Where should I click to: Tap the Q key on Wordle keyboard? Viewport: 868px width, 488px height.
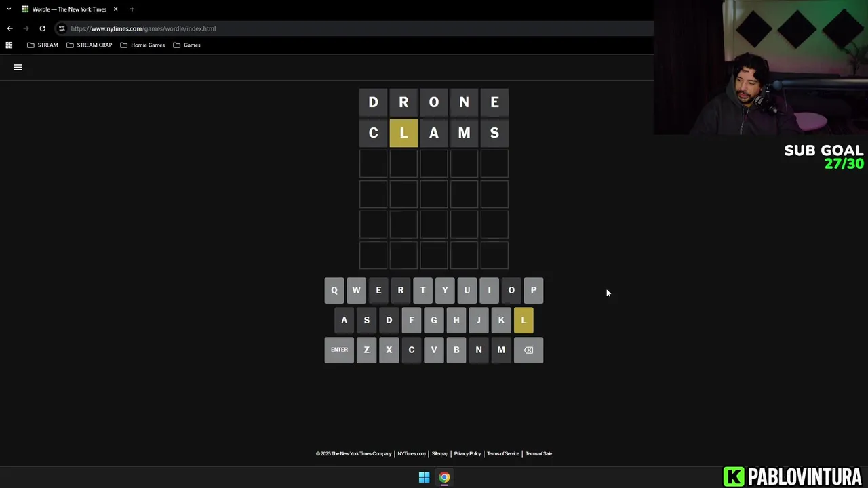click(334, 290)
